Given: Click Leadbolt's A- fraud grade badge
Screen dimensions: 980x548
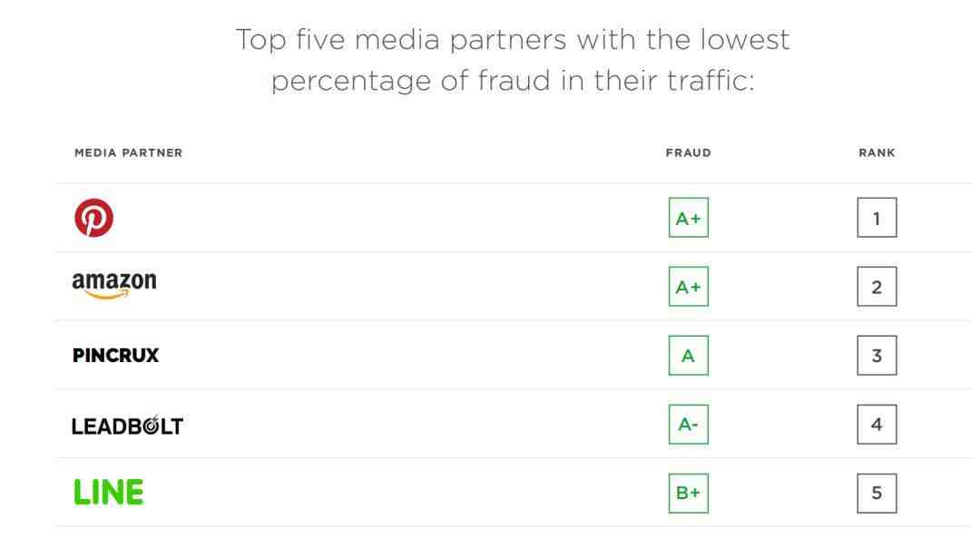Looking at the screenshot, I should click(x=688, y=425).
